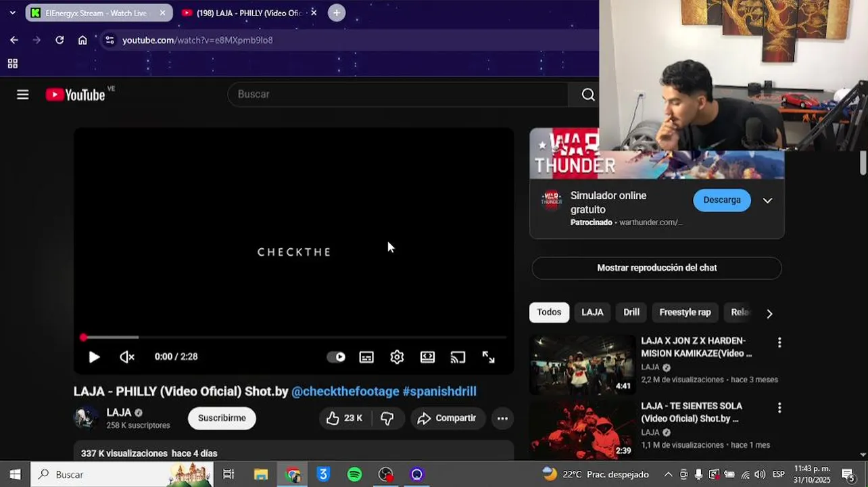The height and width of the screenshot is (487, 868).
Task: Open the LAJA channel name link
Action: [x=118, y=413]
